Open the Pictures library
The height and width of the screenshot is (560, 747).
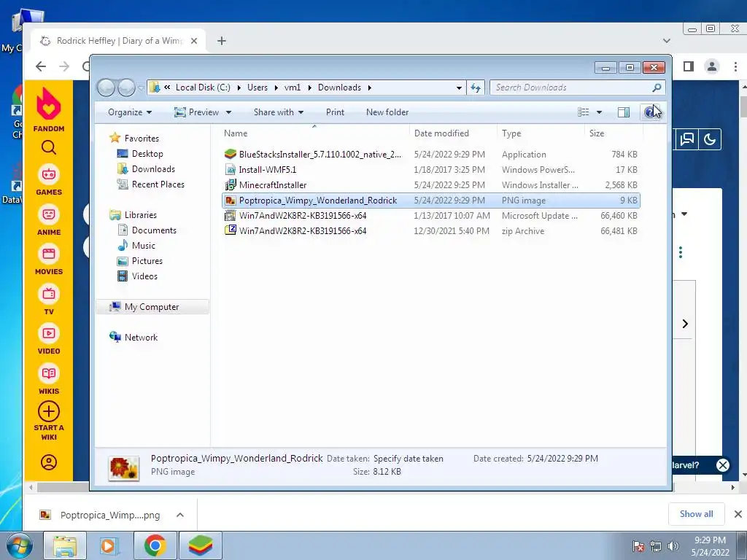click(x=147, y=261)
